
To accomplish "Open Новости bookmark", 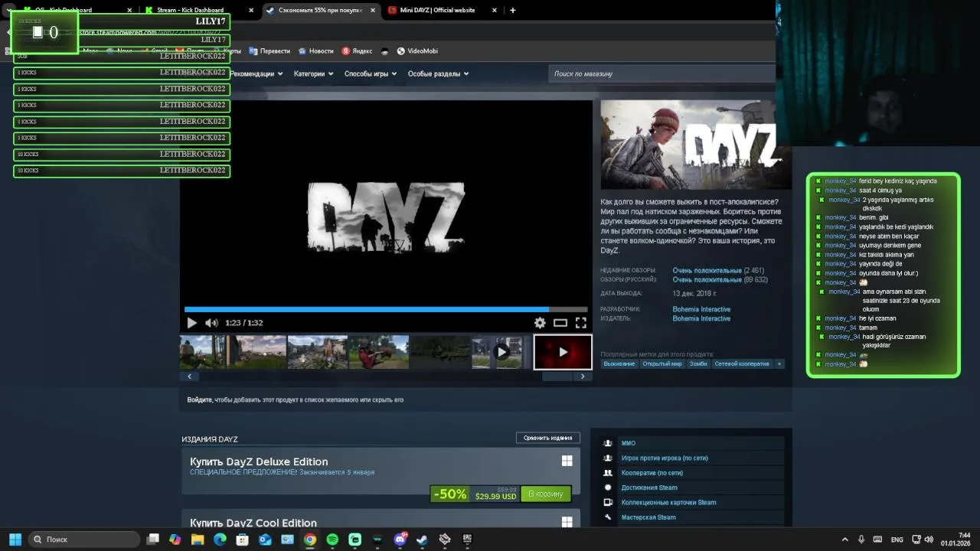I will click(316, 51).
